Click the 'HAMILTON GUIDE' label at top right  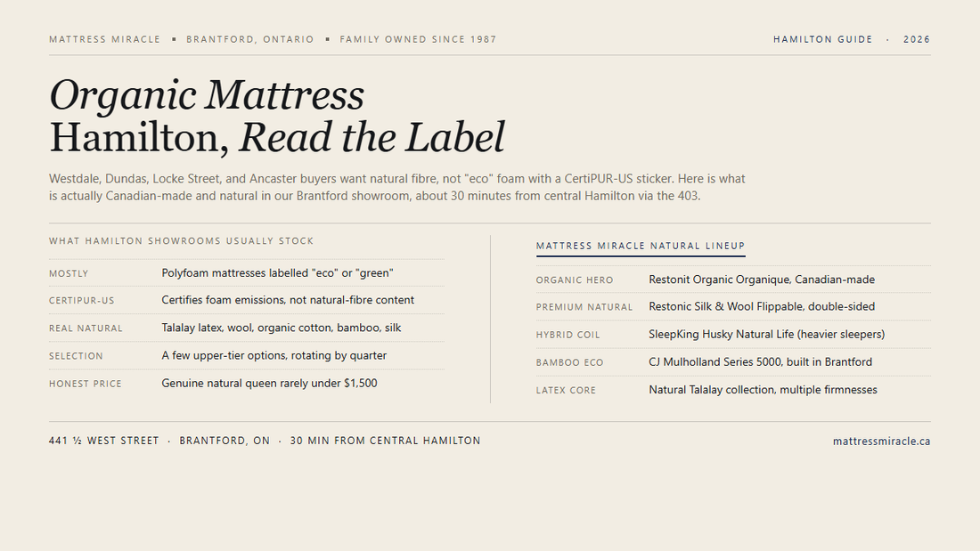pos(822,39)
